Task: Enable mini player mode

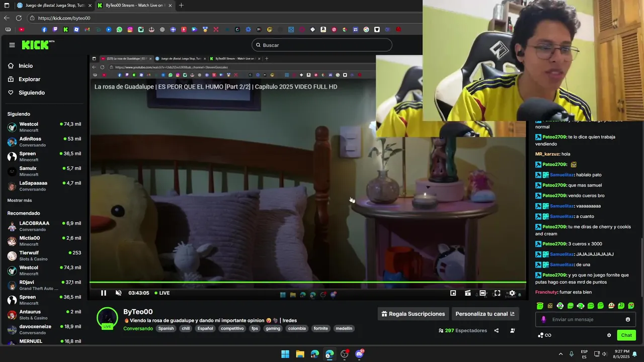Action: tap(453, 293)
